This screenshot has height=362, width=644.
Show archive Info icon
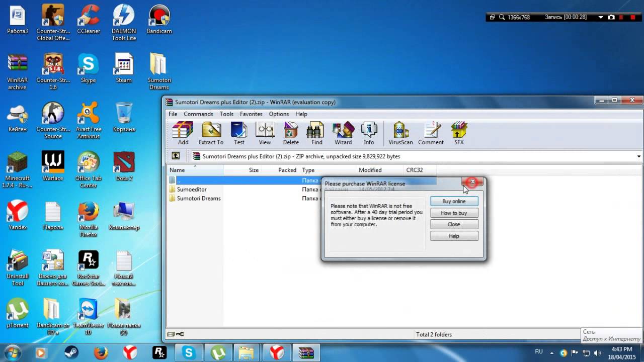tap(369, 133)
